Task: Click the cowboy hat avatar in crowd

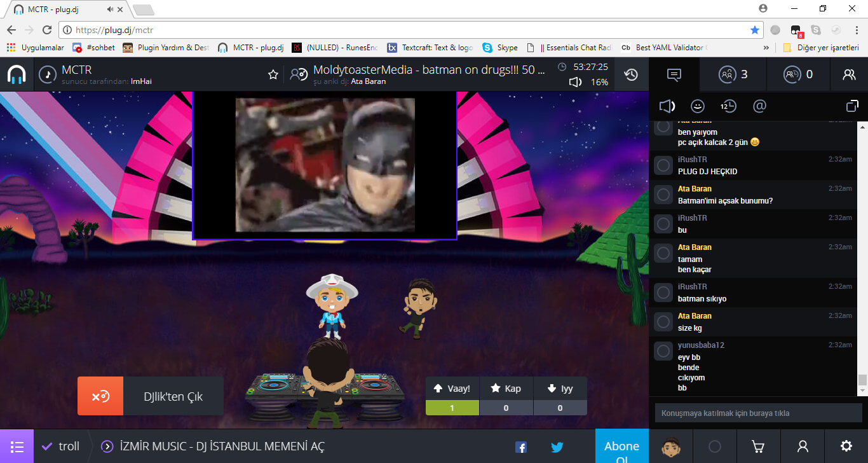Action: click(x=332, y=305)
